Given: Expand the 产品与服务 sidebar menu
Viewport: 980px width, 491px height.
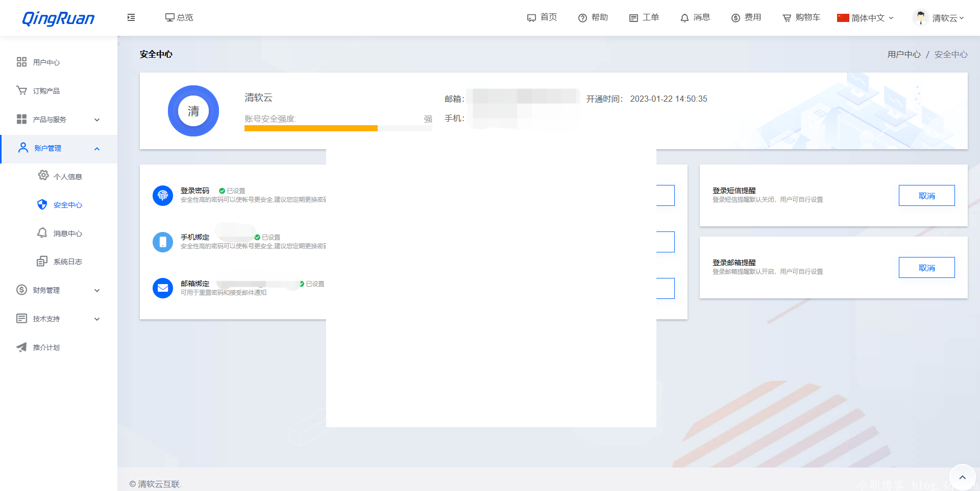Looking at the screenshot, I should coord(59,120).
